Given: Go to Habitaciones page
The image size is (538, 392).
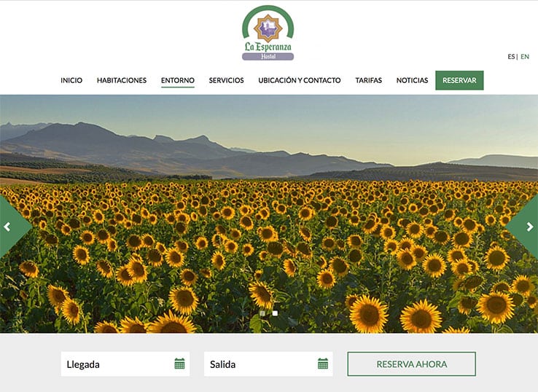Looking at the screenshot, I should click(122, 80).
